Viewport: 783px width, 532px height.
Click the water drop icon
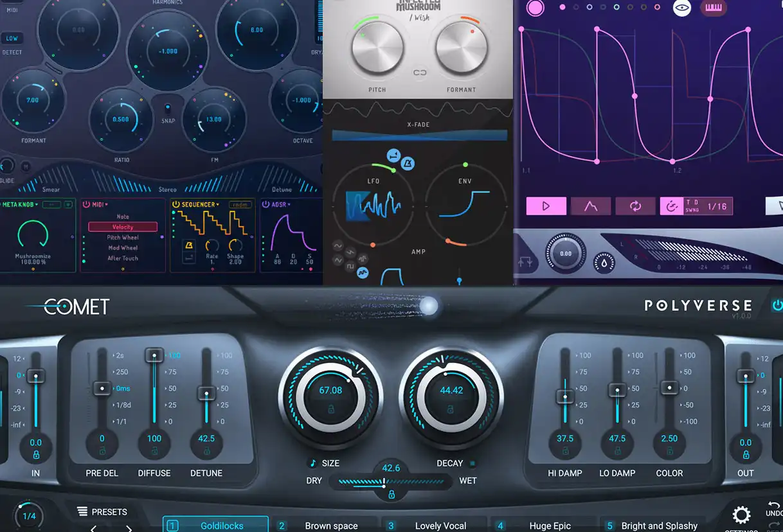click(x=605, y=262)
